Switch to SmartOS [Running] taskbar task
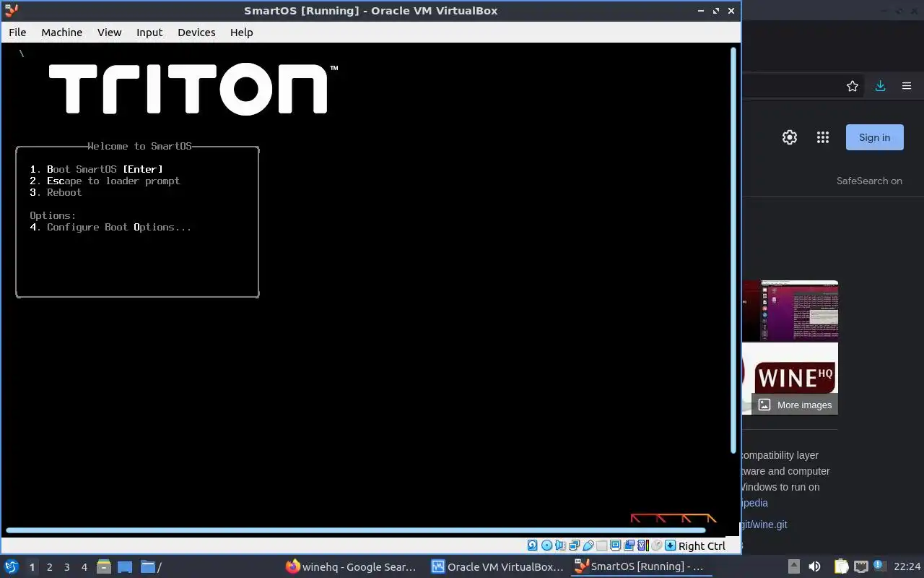The height and width of the screenshot is (578, 924). coord(642,567)
